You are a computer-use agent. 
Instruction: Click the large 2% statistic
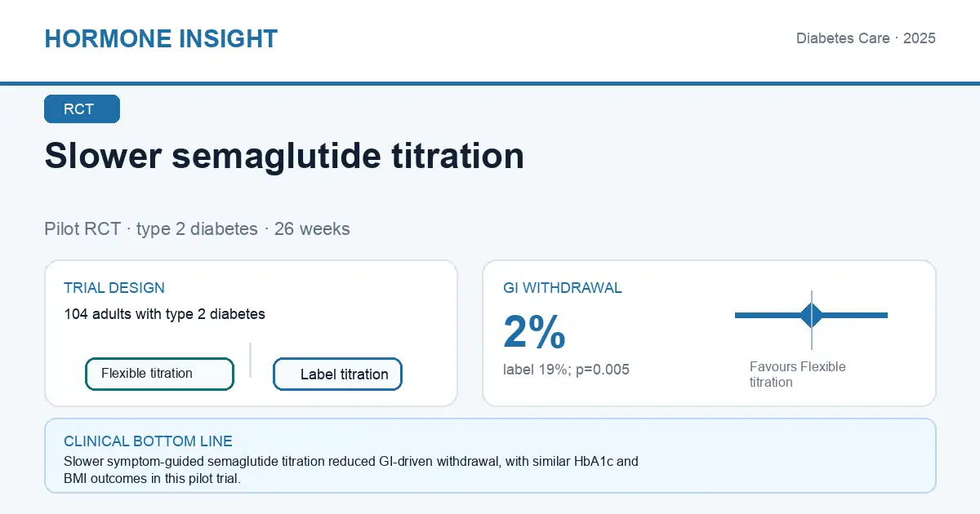coord(534,332)
